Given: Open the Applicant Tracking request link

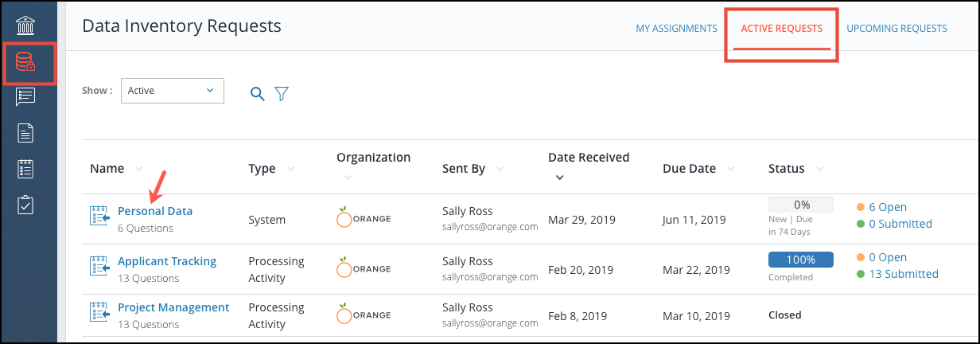Looking at the screenshot, I should [x=167, y=261].
